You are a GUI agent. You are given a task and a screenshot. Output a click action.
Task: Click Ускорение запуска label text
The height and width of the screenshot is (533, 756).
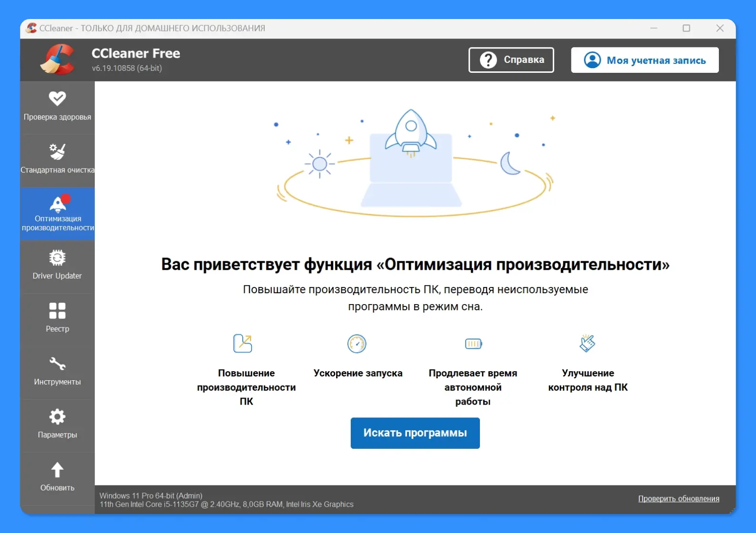358,373
